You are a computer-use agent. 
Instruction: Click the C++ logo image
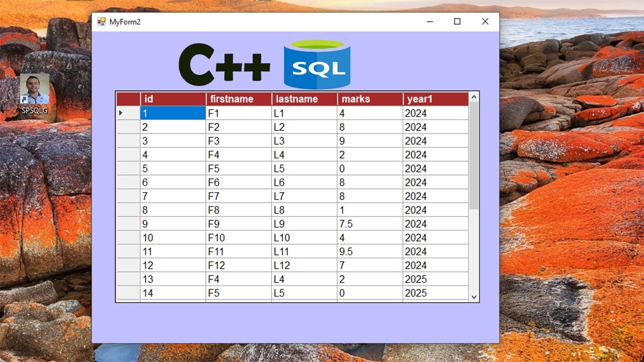pos(224,65)
